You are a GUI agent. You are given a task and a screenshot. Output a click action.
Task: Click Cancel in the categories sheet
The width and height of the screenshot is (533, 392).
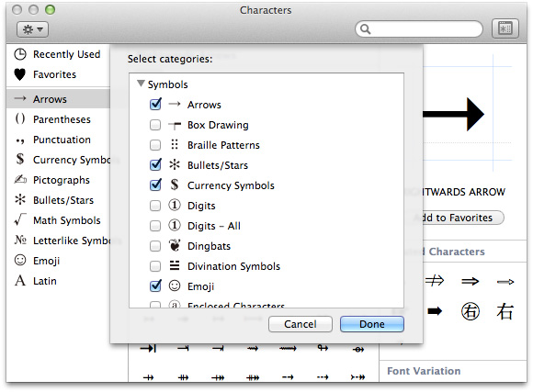pos(301,324)
